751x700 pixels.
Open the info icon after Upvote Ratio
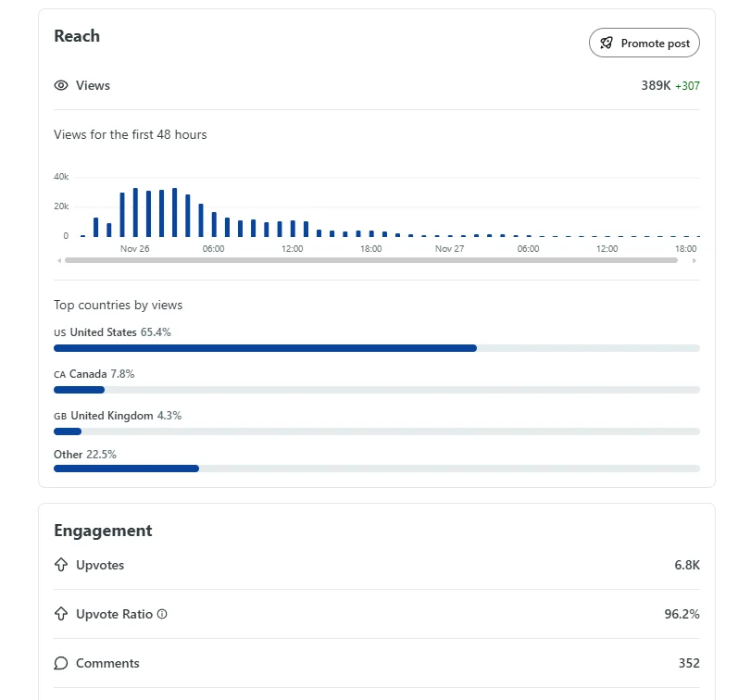pos(162,614)
